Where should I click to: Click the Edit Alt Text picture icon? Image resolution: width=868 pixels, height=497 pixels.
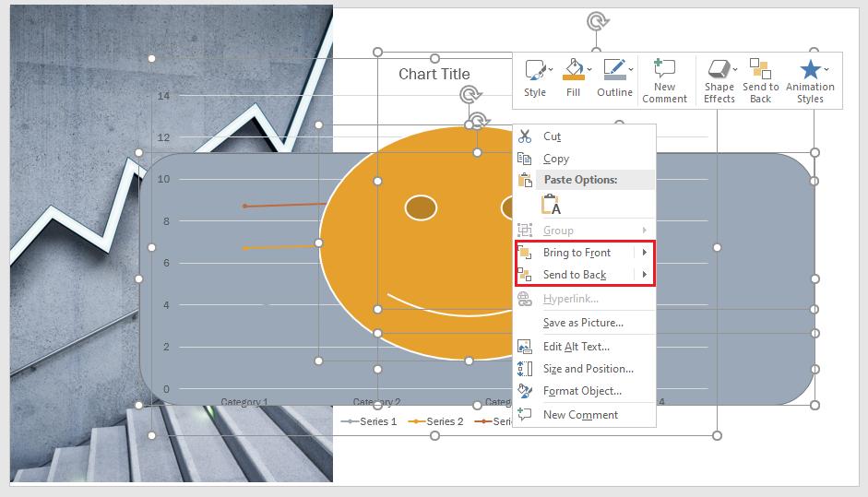(524, 347)
